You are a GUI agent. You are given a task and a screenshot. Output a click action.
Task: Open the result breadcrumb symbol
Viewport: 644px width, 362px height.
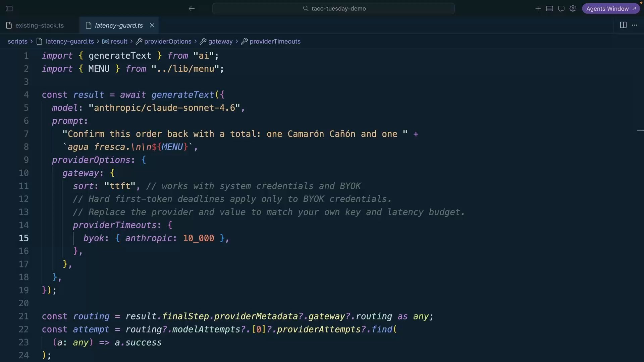[x=115, y=41]
